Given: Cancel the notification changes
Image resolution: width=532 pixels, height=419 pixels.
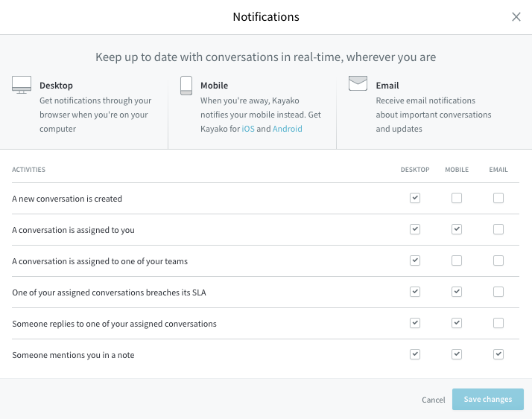Looking at the screenshot, I should click(433, 400).
